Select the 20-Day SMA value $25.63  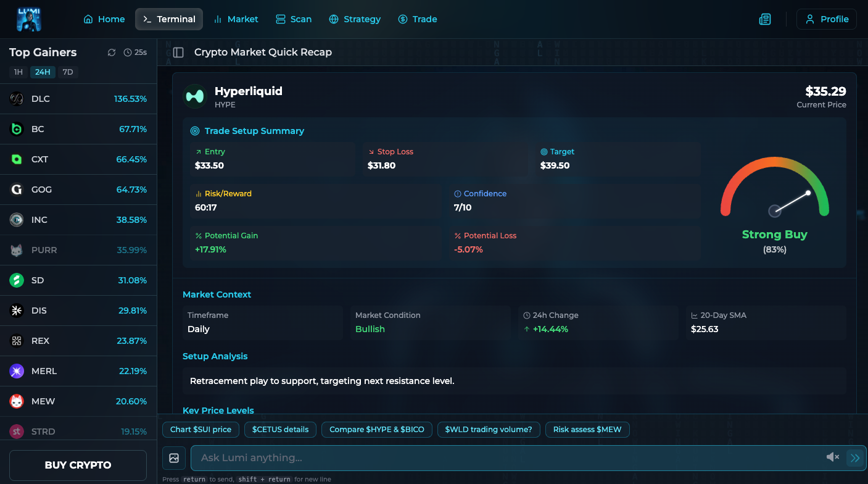tap(705, 329)
